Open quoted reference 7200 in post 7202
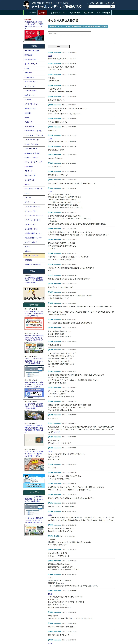 click(x=50, y=192)
